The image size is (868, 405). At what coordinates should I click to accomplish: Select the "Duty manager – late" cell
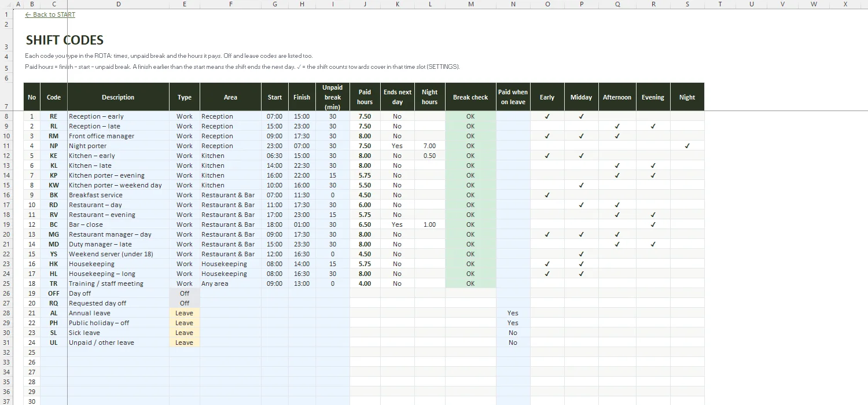[x=118, y=244]
